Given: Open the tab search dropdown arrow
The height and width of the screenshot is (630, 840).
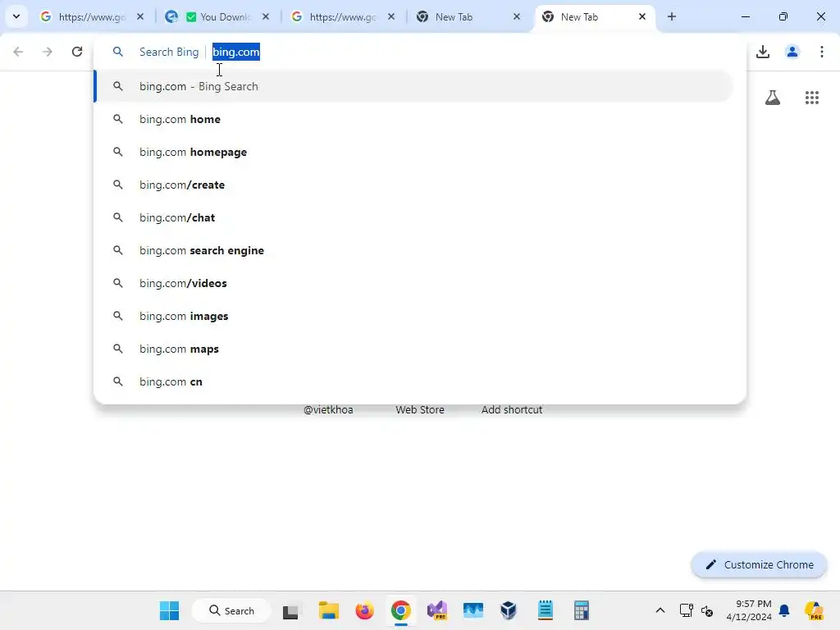Looking at the screenshot, I should point(16,16).
